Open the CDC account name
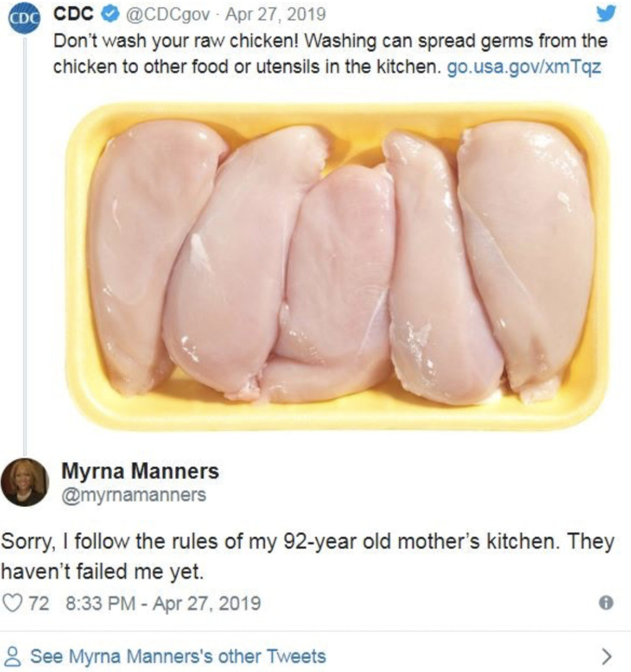The height and width of the screenshot is (672, 631). (73, 14)
